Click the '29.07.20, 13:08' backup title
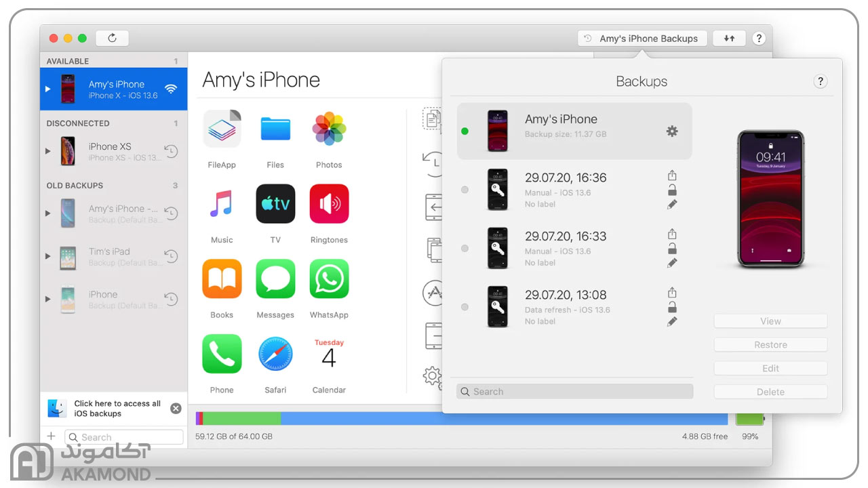 point(566,295)
